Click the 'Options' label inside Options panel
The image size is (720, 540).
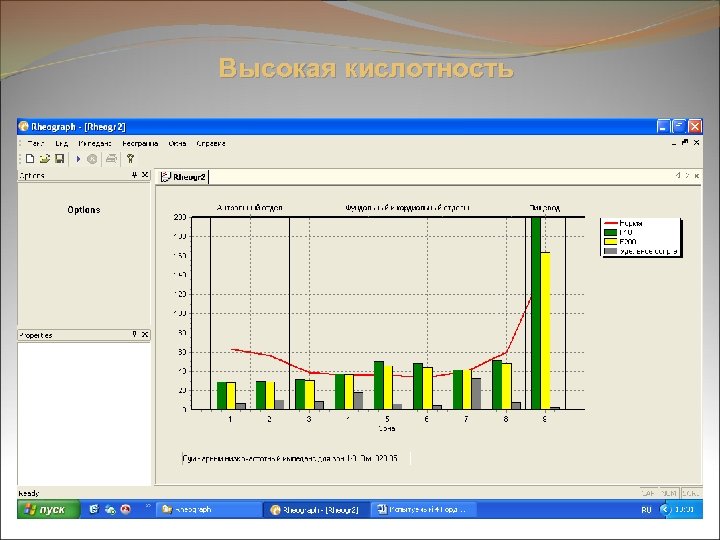[84, 210]
